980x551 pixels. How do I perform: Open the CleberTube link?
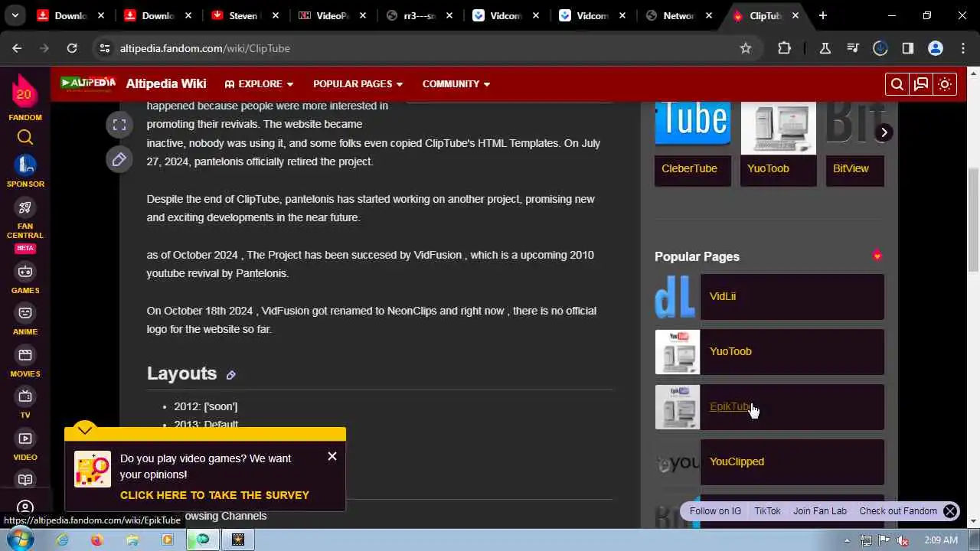pyautogui.click(x=689, y=168)
